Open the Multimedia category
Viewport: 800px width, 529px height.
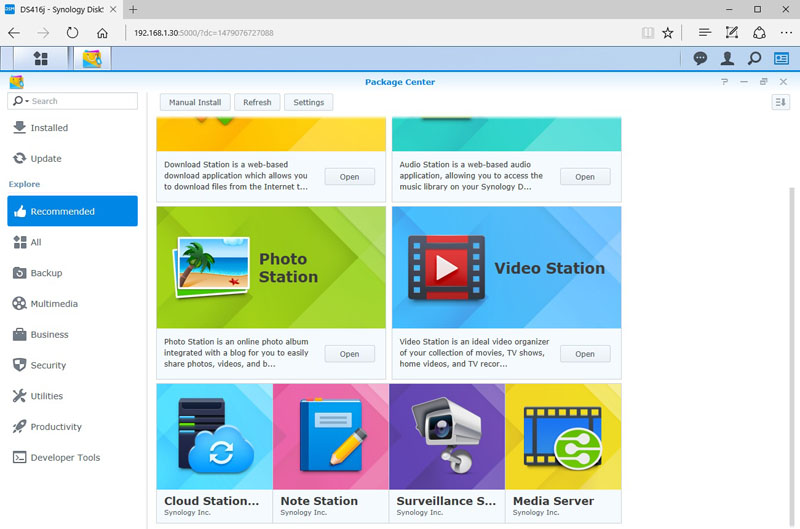pos(53,304)
